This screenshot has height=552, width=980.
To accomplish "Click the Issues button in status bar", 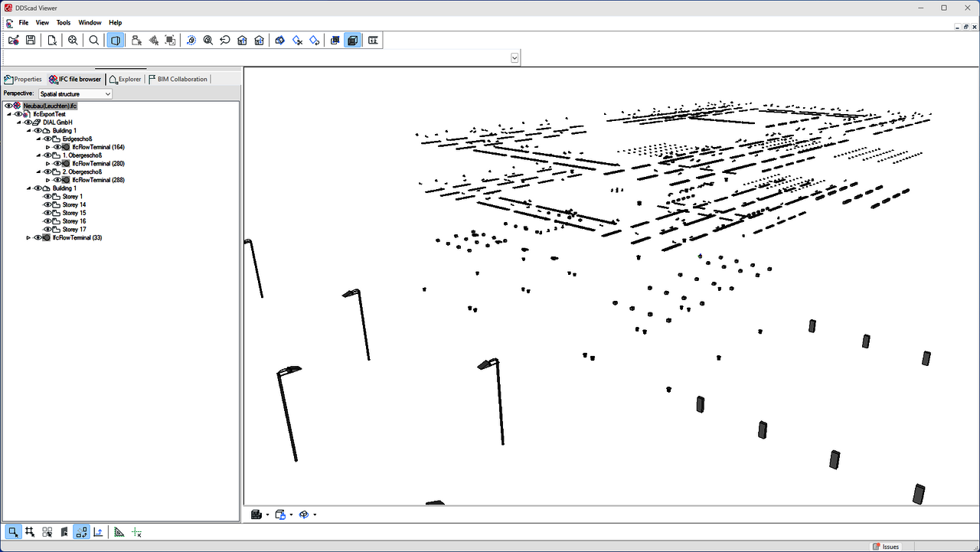I will pyautogui.click(x=886, y=547).
